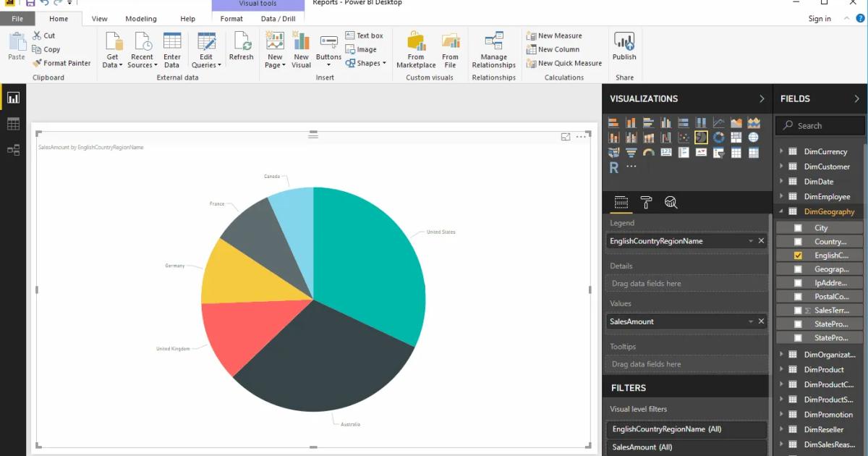Open the Analytics pane magnifier icon
Screen dimensions: 868x456
671,203
